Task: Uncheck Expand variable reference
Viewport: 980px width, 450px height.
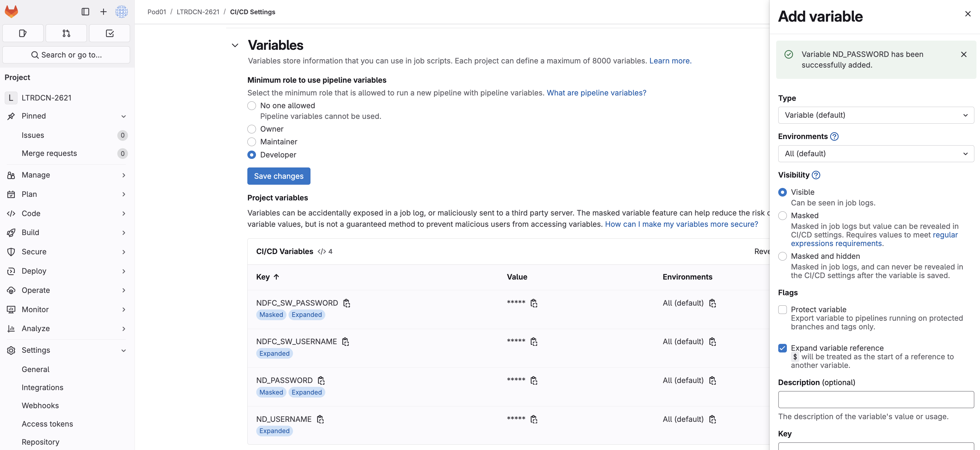Action: click(x=783, y=348)
